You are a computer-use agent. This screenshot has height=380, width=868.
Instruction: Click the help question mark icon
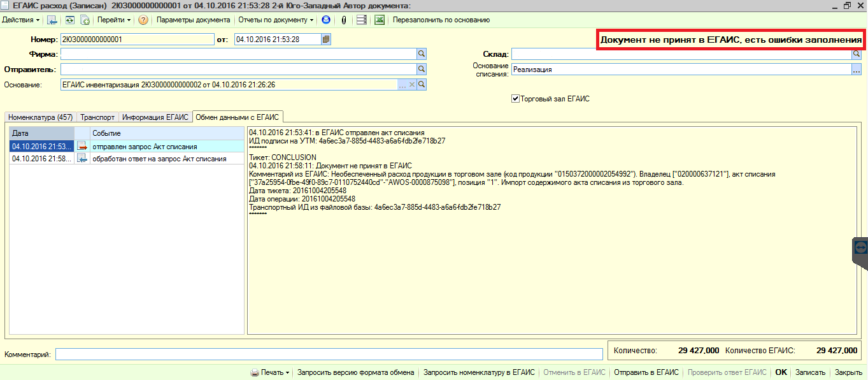(x=143, y=20)
